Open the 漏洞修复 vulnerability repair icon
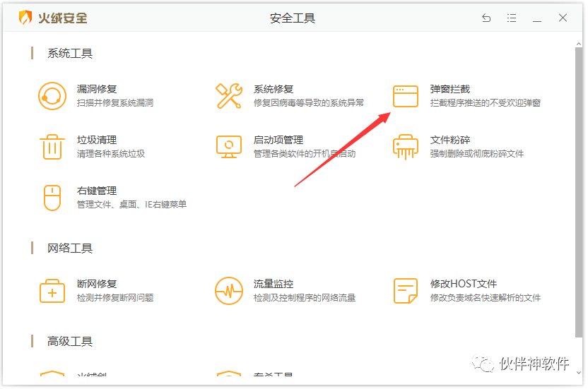The height and width of the screenshot is (389, 588). coord(52,96)
